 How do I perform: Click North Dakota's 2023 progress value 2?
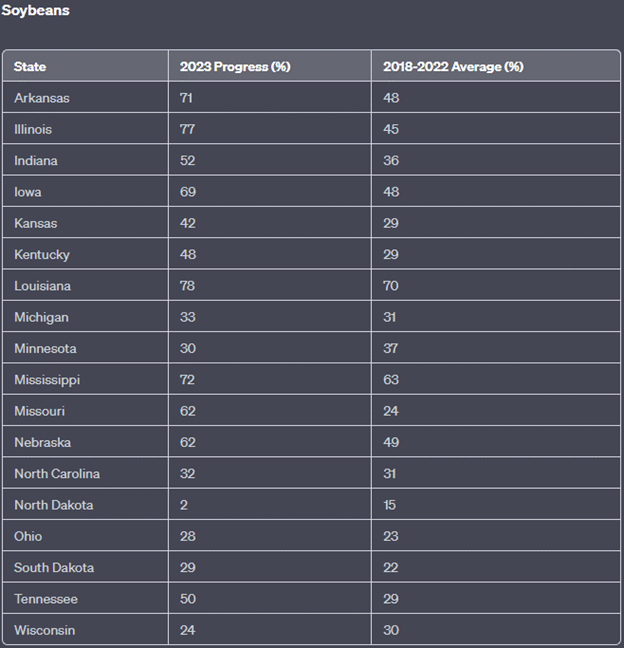184,505
